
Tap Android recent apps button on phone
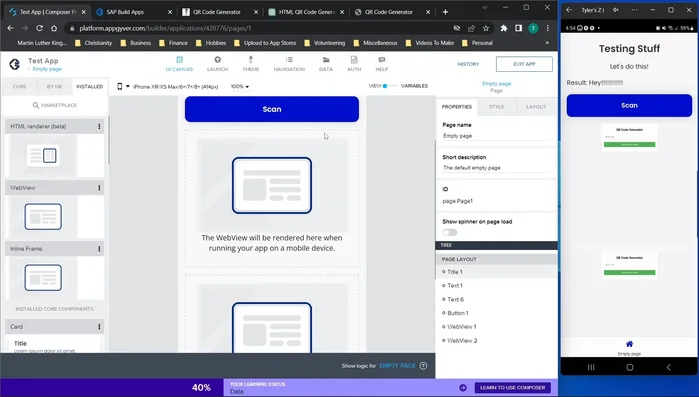tap(591, 367)
